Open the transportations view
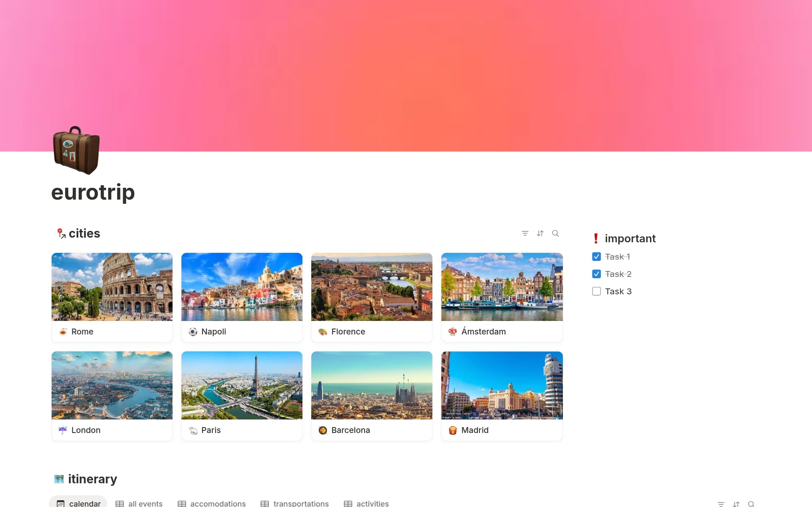This screenshot has height=507, width=812. coord(301,503)
